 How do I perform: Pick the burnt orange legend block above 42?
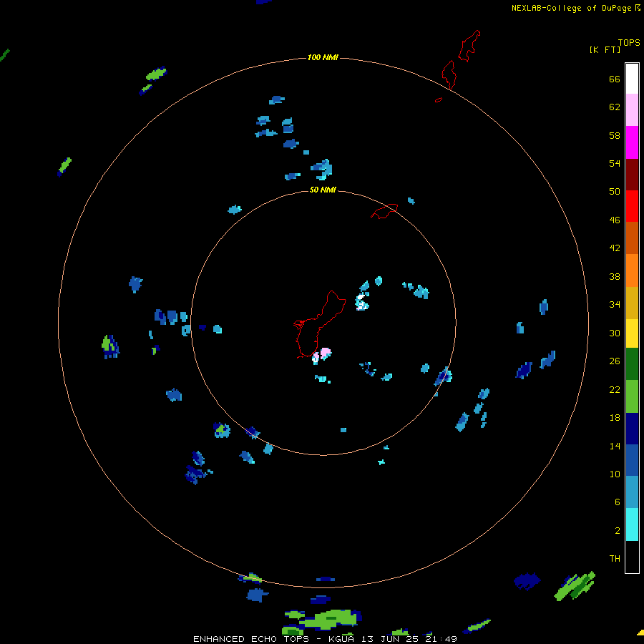point(632,238)
